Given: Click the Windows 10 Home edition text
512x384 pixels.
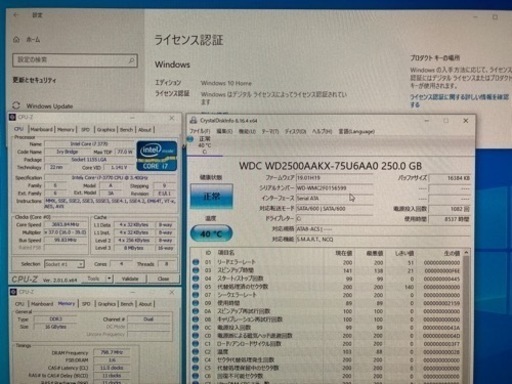Looking at the screenshot, I should 226,83.
